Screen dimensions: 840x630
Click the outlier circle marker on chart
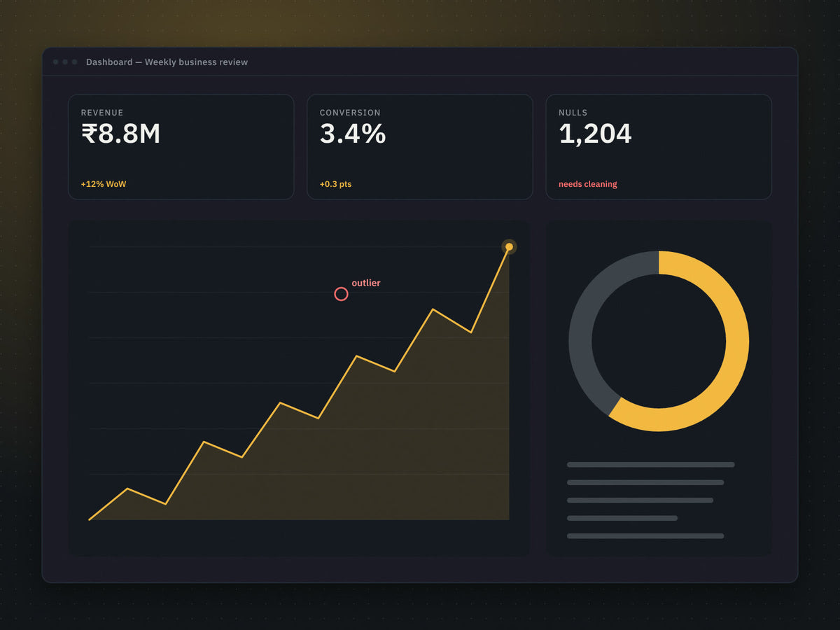coord(341,294)
